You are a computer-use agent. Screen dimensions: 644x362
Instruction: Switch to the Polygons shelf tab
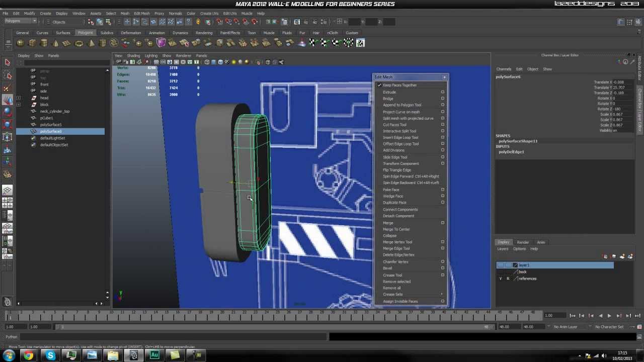[x=85, y=33]
